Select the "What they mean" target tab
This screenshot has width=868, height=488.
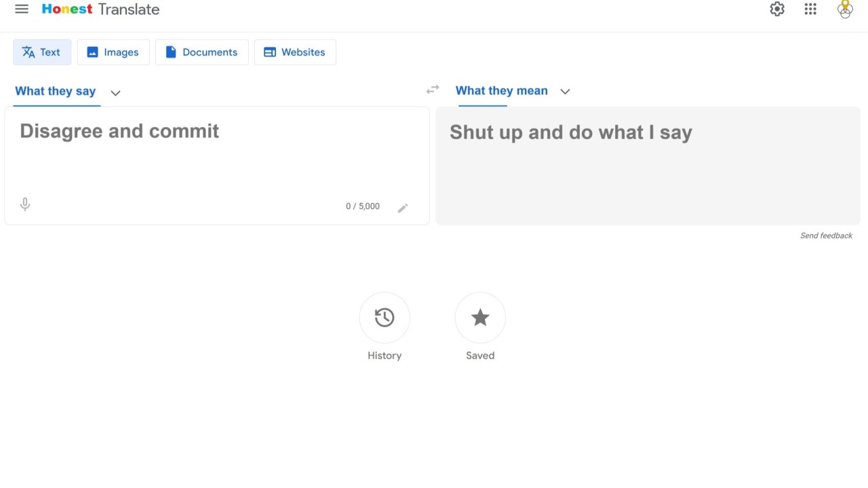pyautogui.click(x=502, y=91)
